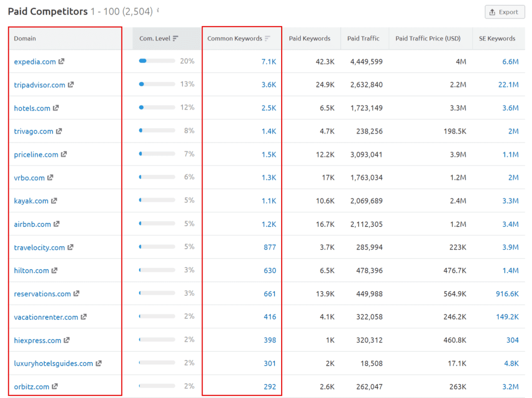Click sort icon in Common Keywords header

[268, 38]
